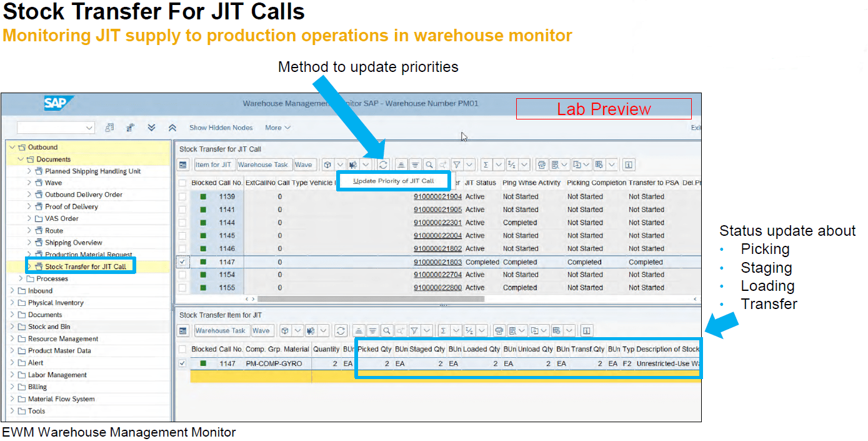
Task: Click filter funnel icon in JIT Call toolbar
Action: (x=457, y=165)
